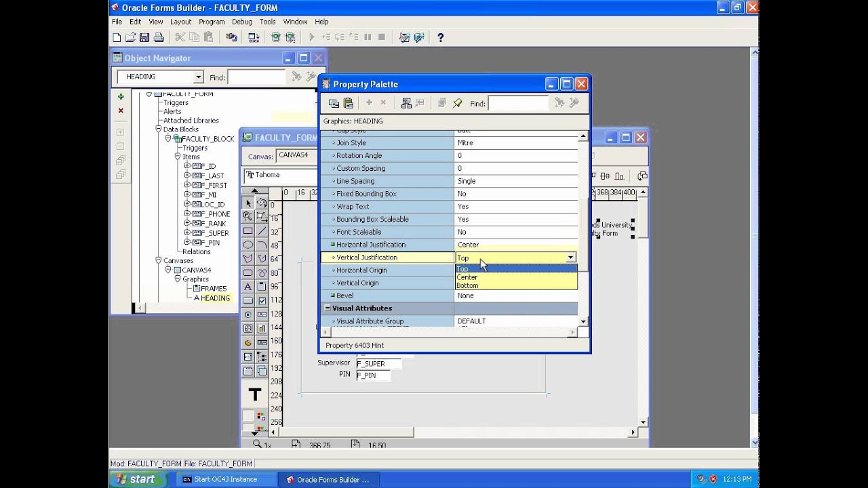Open the Program menu
This screenshot has height=488, width=868.
coord(212,22)
